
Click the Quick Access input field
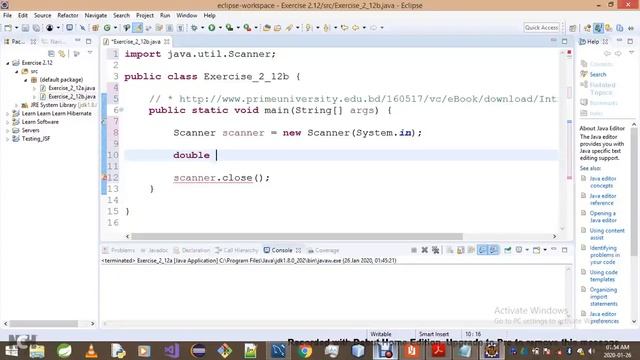(541, 28)
